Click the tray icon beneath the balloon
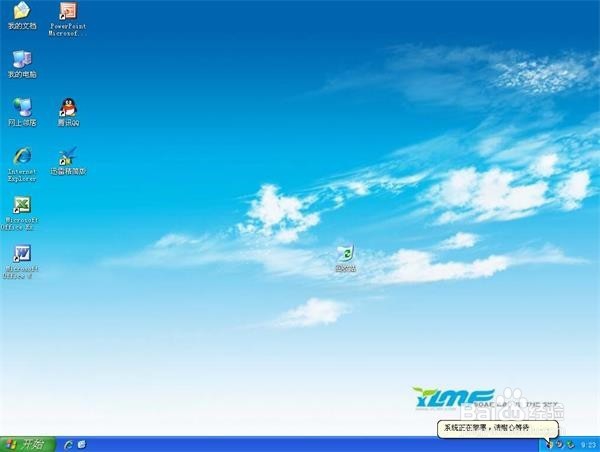The image size is (600, 452). pos(549,445)
